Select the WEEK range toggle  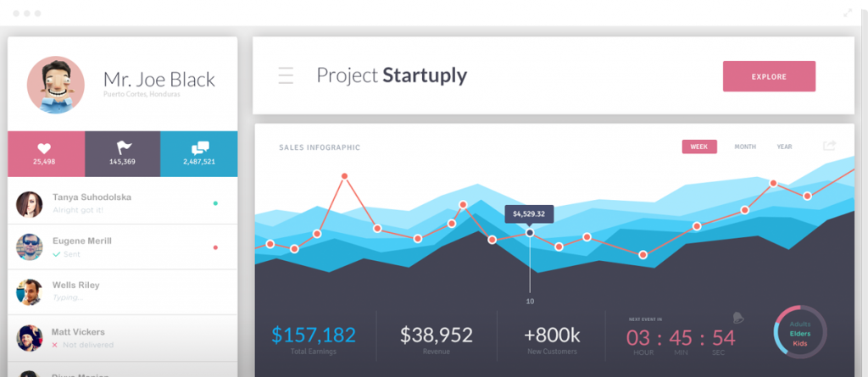click(699, 147)
